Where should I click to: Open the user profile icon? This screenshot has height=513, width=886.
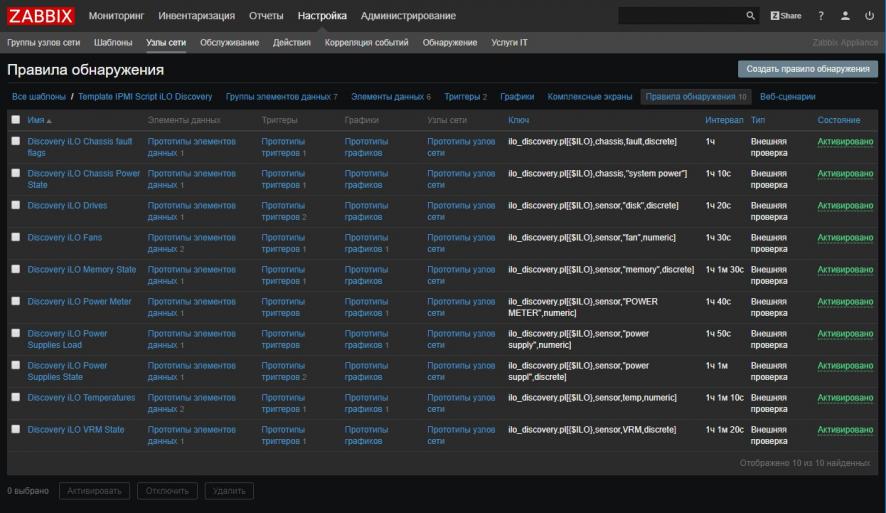[x=845, y=16]
